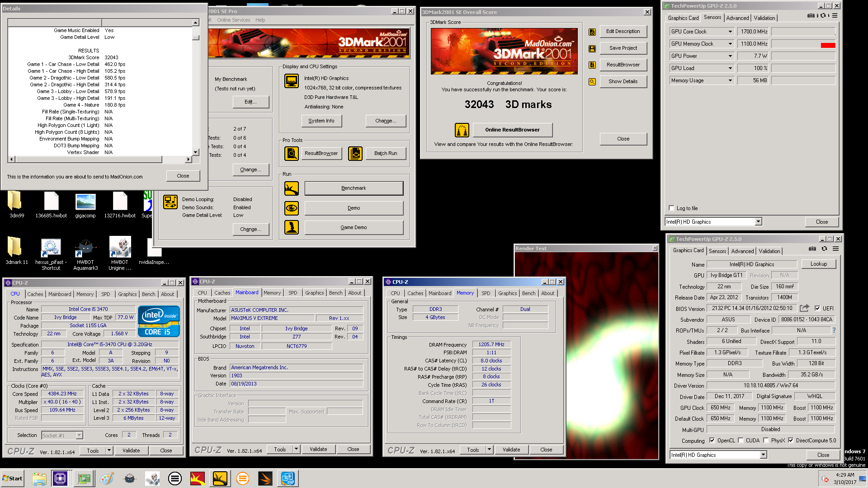Viewport: 868px width, 488px height.
Task: Click the Game Demo joystick icon
Action: tap(292, 227)
